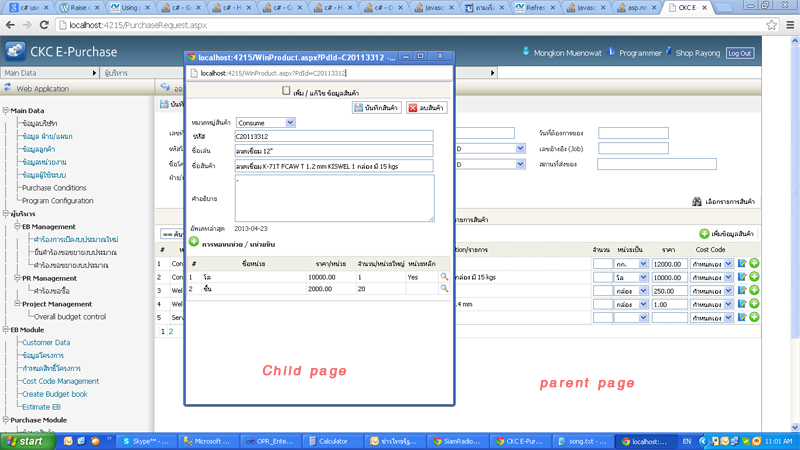Image resolution: width=800 pixels, height=450 pixels.
Task: Open Estimate EB link
Action: coord(41,407)
